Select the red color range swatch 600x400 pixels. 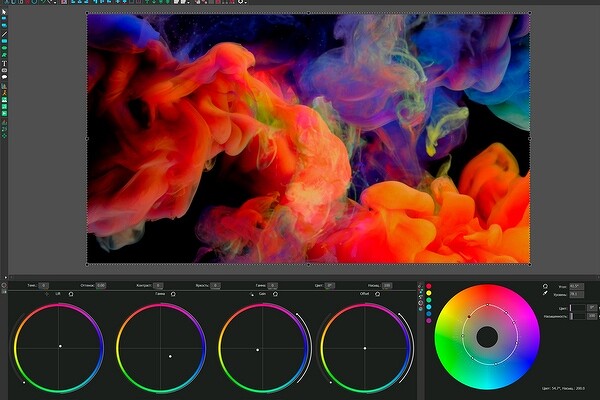coord(429,285)
